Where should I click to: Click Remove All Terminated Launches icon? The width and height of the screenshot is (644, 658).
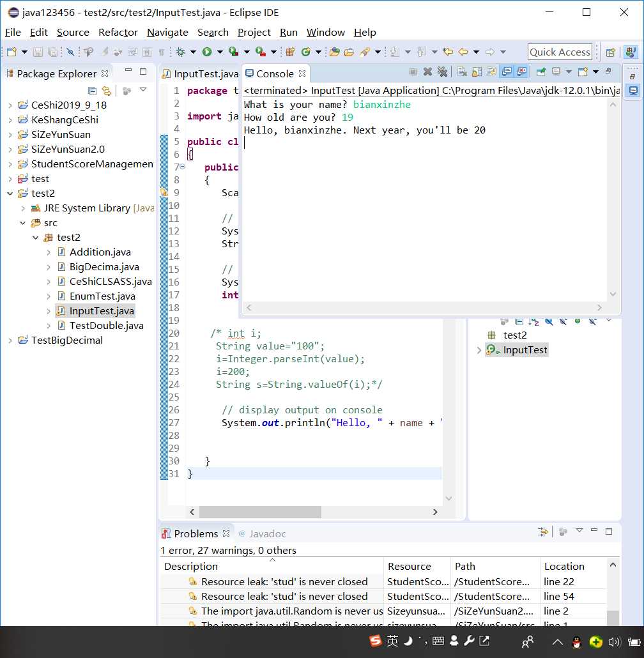442,72
